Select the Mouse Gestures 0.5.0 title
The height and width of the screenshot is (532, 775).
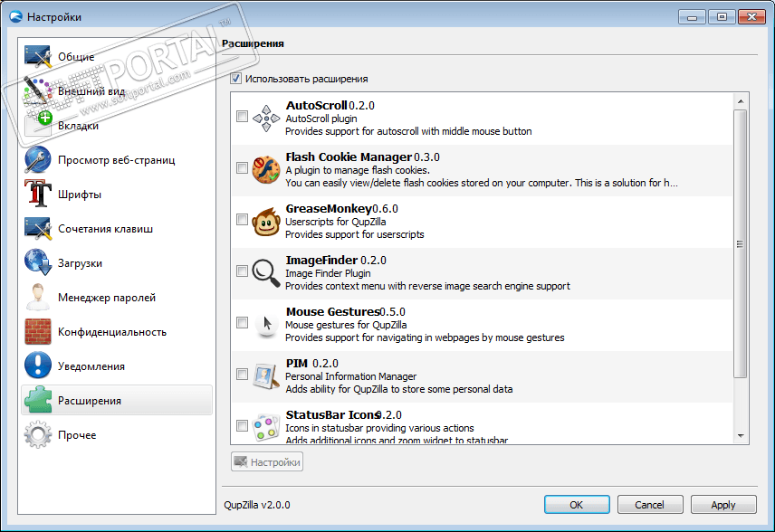tap(346, 312)
